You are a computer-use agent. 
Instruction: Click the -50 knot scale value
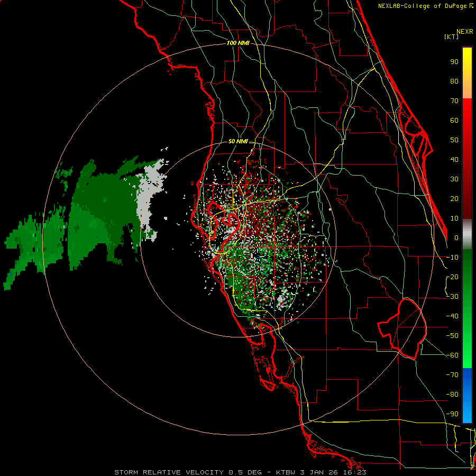click(452, 336)
